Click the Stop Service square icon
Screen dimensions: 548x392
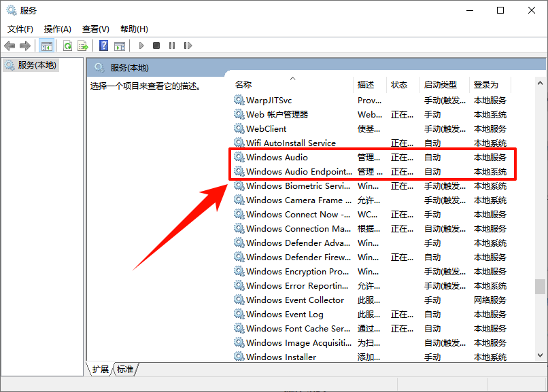pyautogui.click(x=156, y=46)
